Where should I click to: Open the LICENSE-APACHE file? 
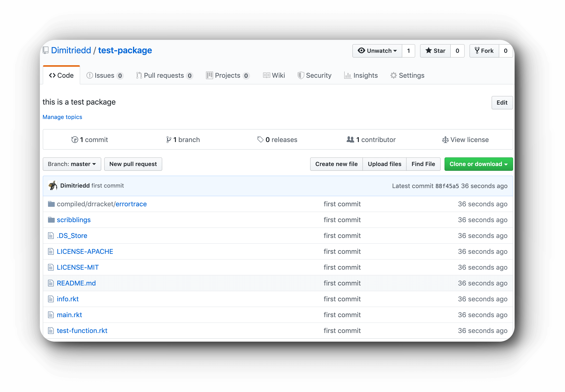click(85, 251)
